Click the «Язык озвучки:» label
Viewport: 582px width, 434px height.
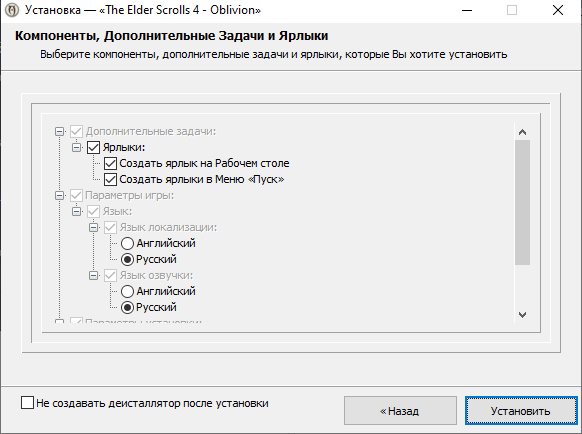coord(156,275)
